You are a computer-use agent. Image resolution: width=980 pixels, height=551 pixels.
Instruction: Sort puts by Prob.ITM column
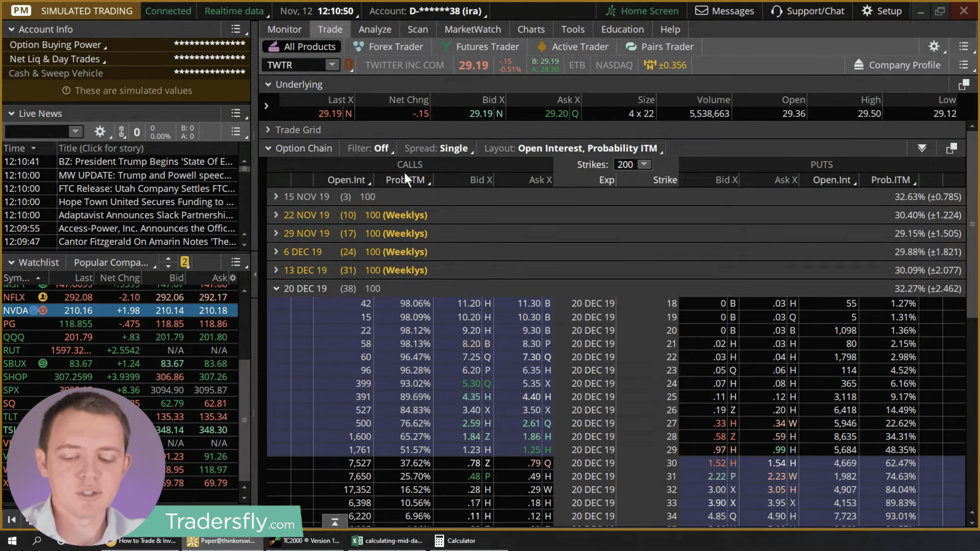pyautogui.click(x=891, y=180)
